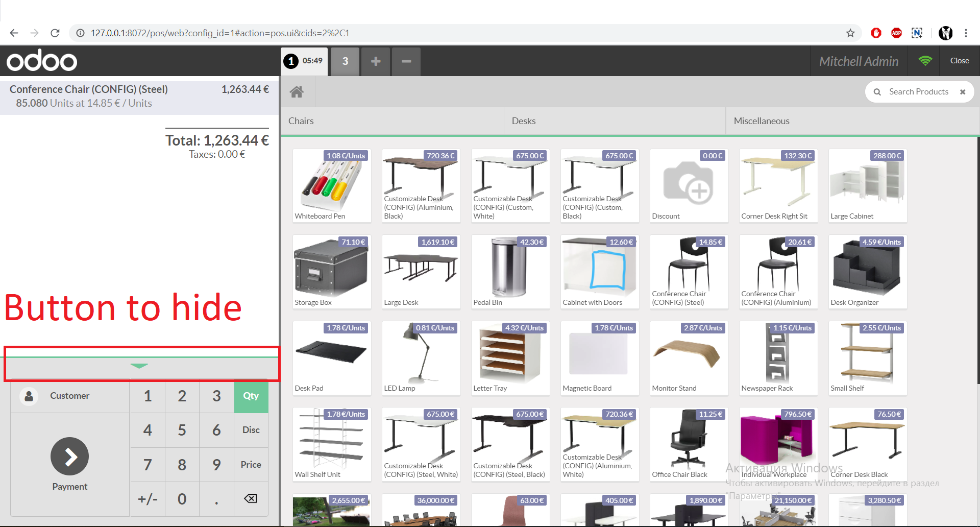Activate Disc mode on numpad
Viewport: 980px width, 527px height.
251,430
